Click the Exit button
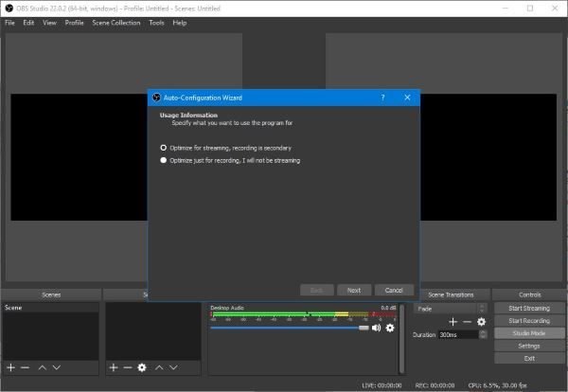The width and height of the screenshot is (568, 392). coord(529,358)
